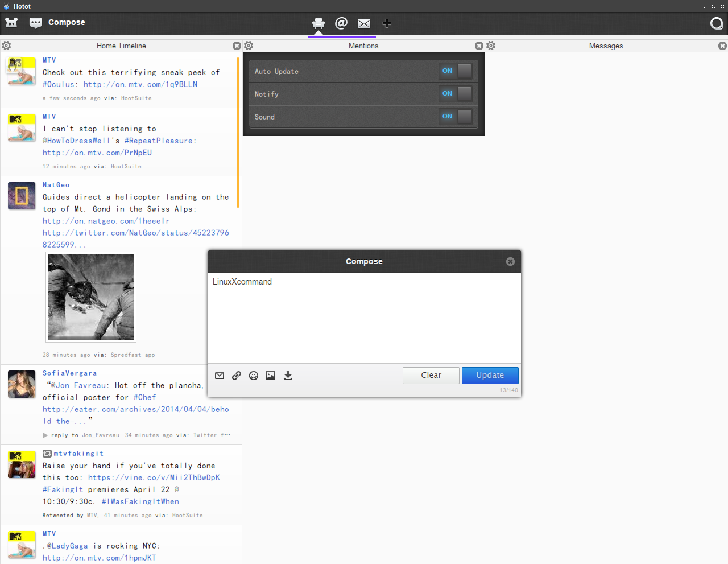Viewport: 728px width, 564px height.
Task: Click the Spredfast app source link
Action: tap(133, 355)
